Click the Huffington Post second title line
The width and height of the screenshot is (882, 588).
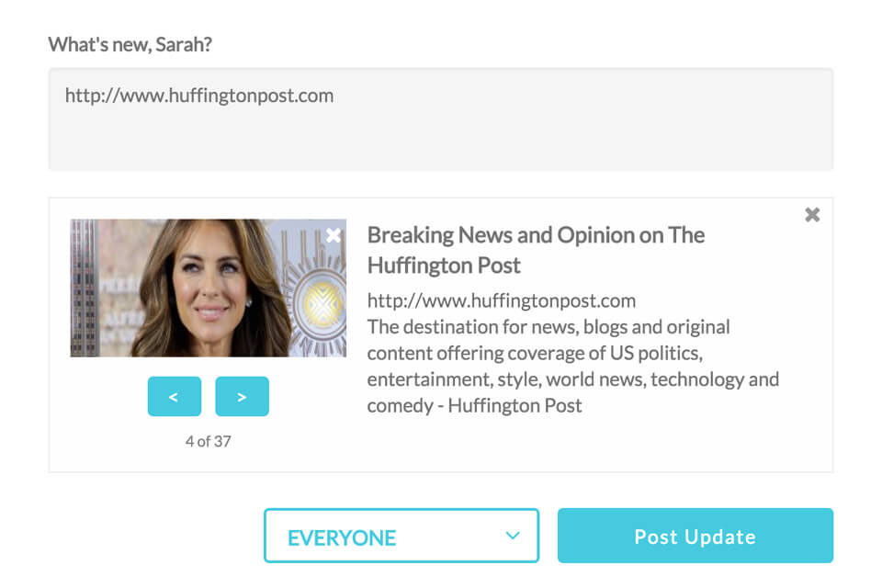point(444,266)
